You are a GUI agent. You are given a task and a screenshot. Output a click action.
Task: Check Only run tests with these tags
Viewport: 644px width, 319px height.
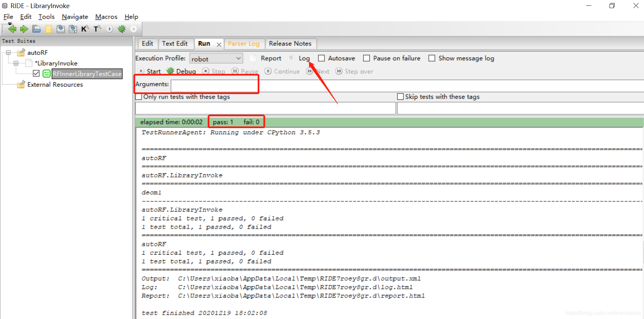click(138, 97)
